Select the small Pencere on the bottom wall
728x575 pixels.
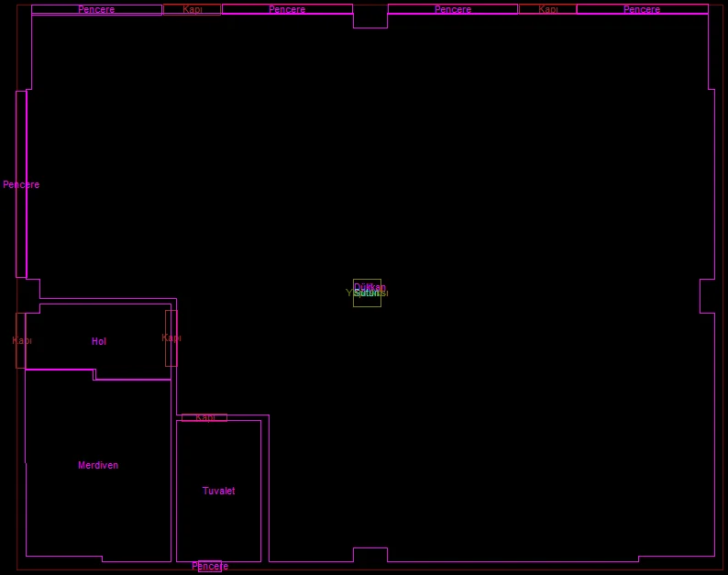[210, 566]
